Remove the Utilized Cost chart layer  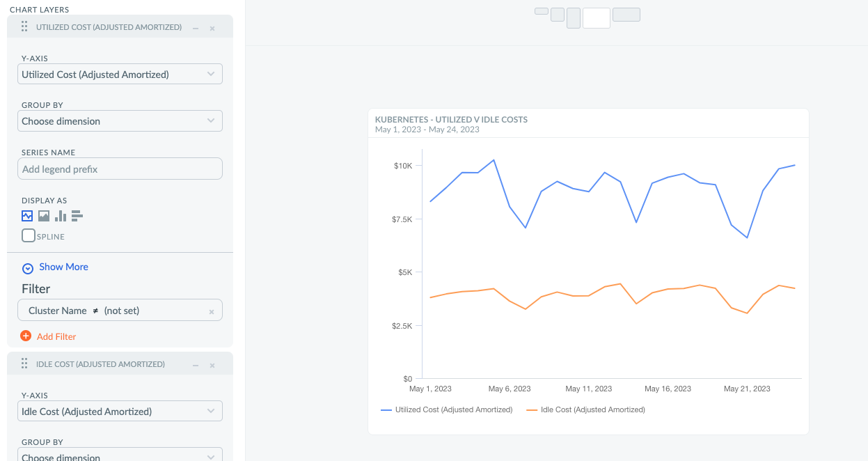(x=212, y=29)
